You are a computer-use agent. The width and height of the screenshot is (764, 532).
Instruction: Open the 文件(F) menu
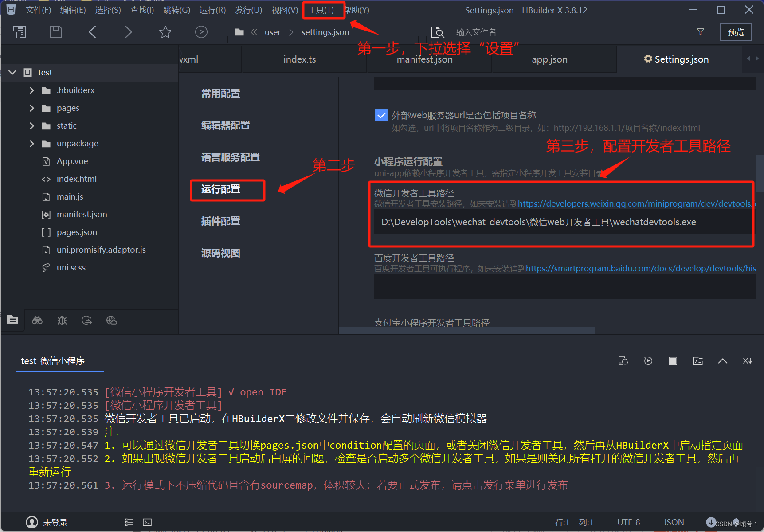(x=39, y=10)
